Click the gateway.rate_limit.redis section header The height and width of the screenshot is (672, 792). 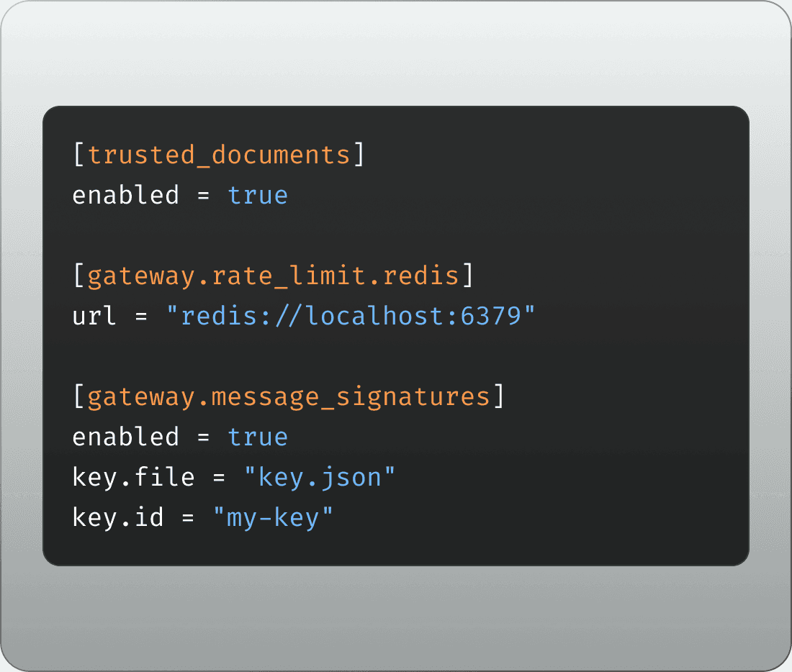273,276
